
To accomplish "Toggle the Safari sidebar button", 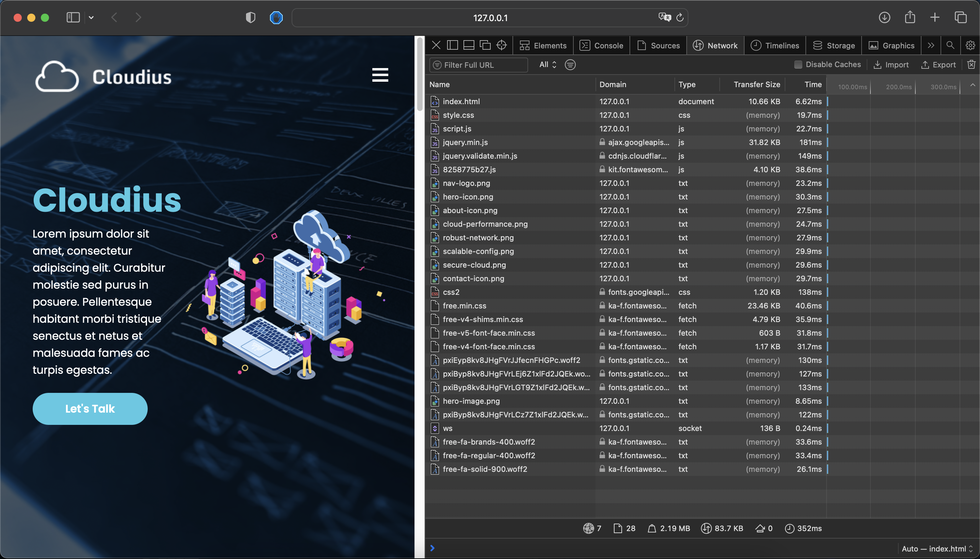I will (x=73, y=18).
